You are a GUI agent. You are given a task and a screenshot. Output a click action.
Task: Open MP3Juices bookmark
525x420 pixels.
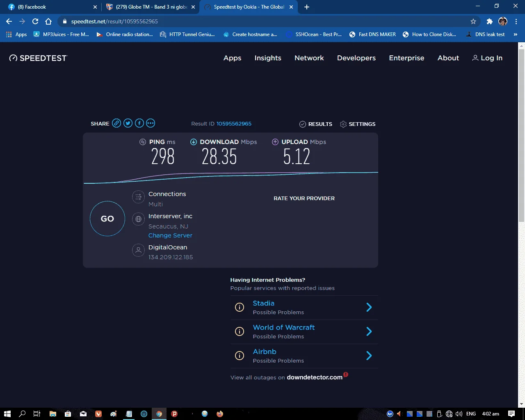(61, 34)
